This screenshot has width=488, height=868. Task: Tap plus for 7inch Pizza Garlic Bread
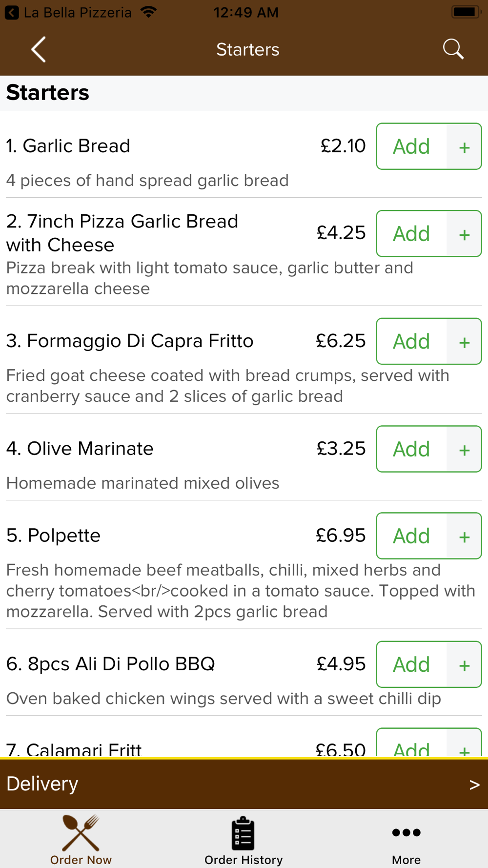pyautogui.click(x=464, y=234)
